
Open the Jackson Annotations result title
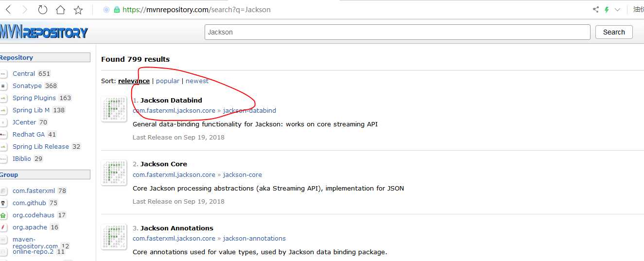click(177, 228)
